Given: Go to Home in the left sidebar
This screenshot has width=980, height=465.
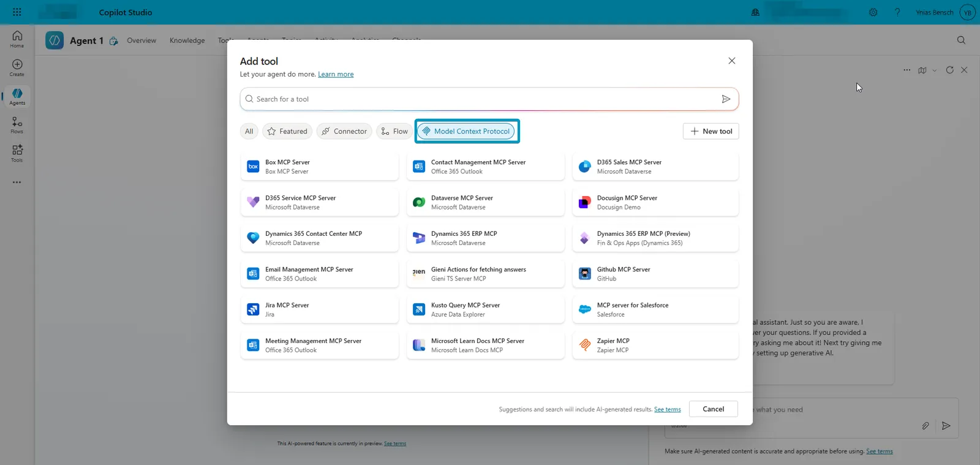Looking at the screenshot, I should point(17,39).
